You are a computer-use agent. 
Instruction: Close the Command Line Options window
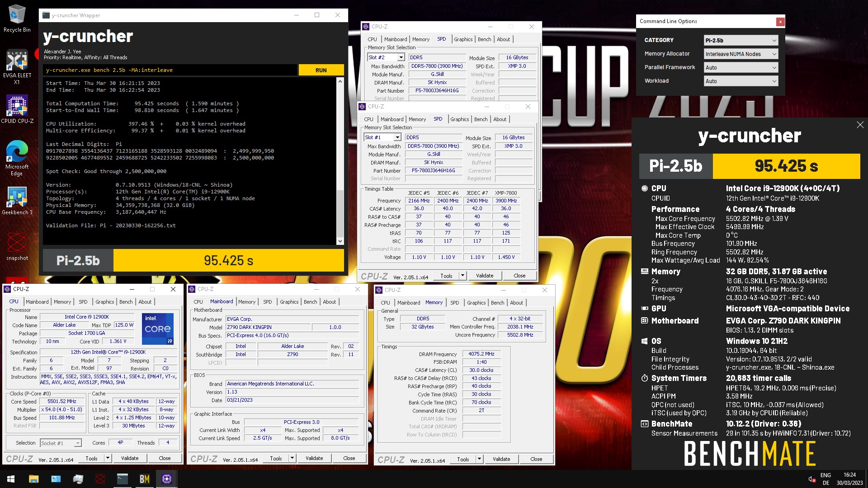(x=780, y=21)
